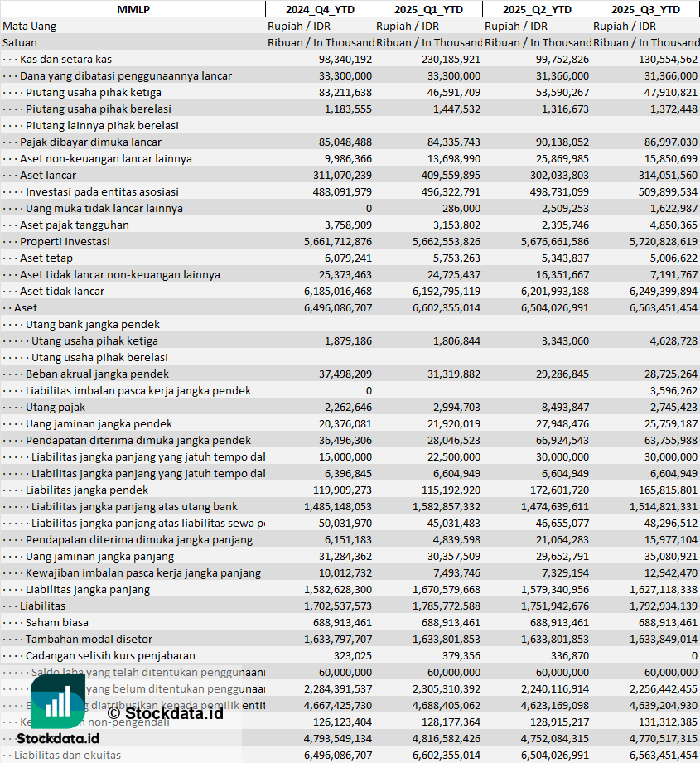The width and height of the screenshot is (700, 763).
Task: Select Tambahan modal disetor label
Action: pyautogui.click(x=89, y=639)
